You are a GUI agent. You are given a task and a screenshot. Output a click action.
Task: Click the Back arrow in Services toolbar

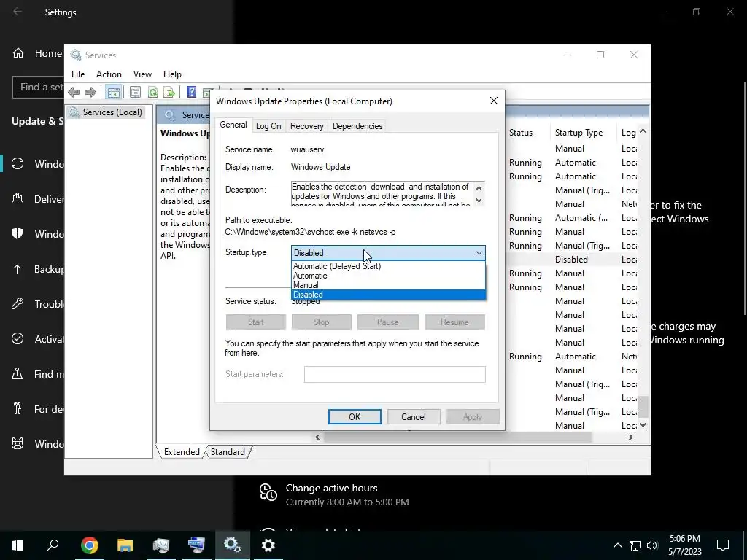point(74,92)
